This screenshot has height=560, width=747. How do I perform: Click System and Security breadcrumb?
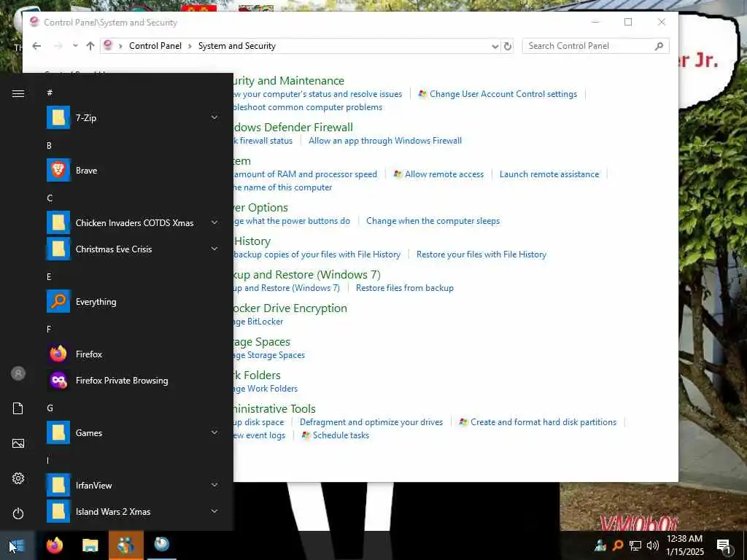[237, 46]
